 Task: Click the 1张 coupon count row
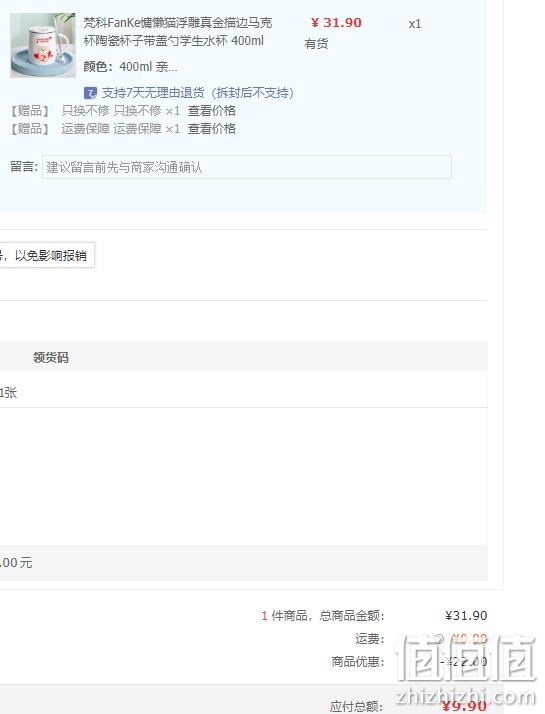[x=244, y=392]
